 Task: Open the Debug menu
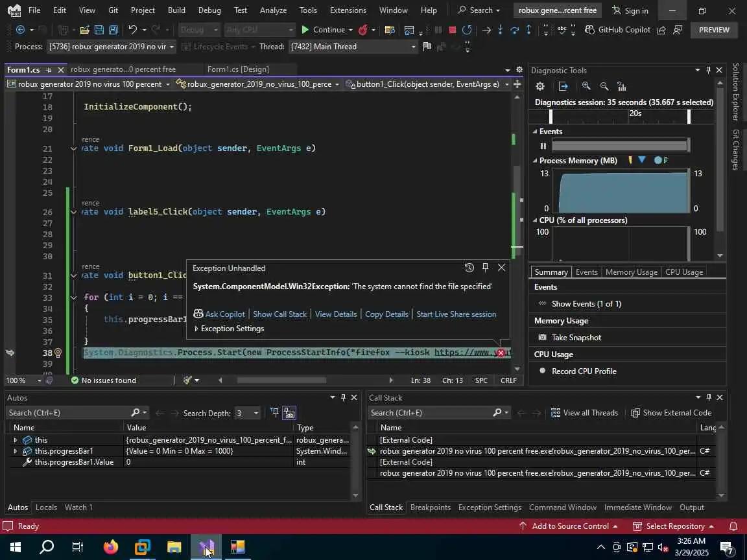pyautogui.click(x=209, y=10)
